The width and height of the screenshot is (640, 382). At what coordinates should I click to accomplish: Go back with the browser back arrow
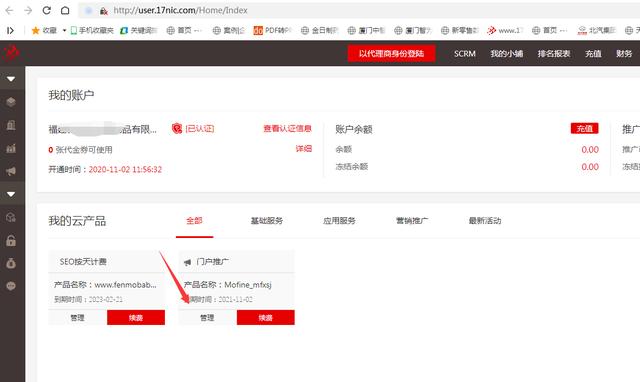click(9, 11)
